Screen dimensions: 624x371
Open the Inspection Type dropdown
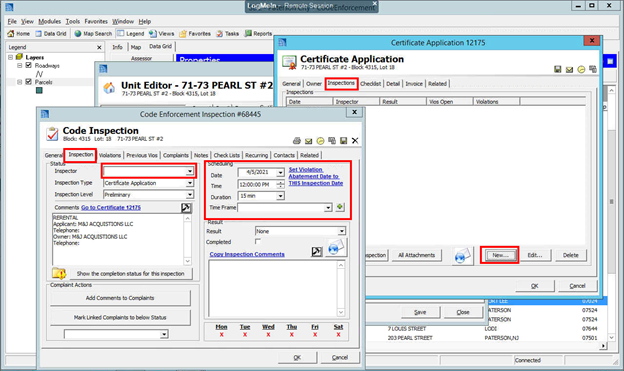(190, 183)
